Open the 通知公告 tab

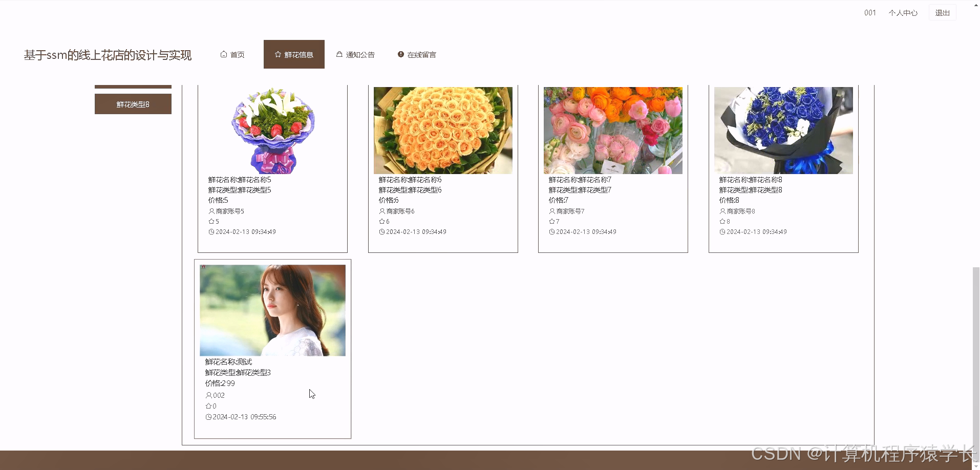point(359,54)
